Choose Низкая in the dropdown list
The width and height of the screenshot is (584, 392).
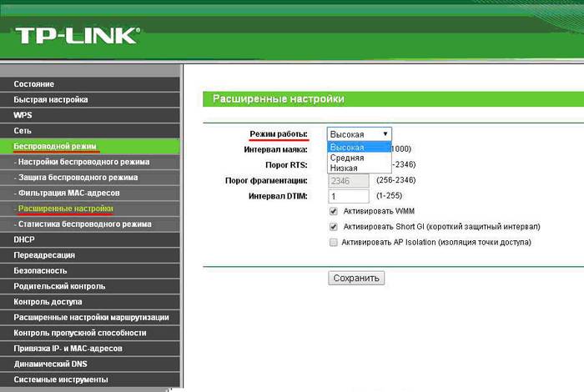pyautogui.click(x=345, y=168)
